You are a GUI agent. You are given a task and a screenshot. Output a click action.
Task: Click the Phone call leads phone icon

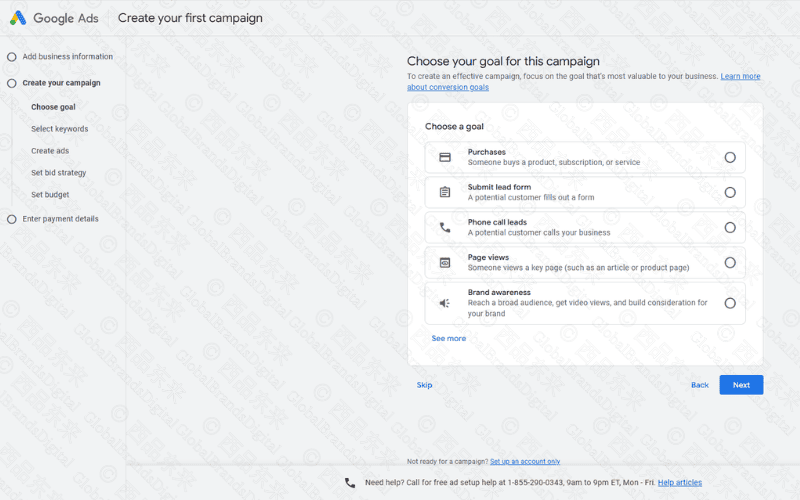pos(445,227)
